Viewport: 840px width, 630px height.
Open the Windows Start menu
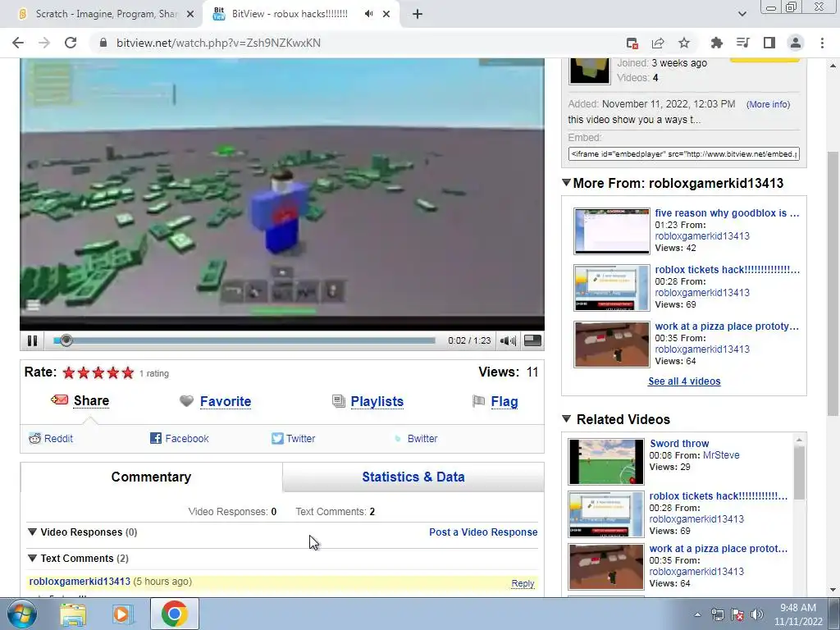point(21,614)
